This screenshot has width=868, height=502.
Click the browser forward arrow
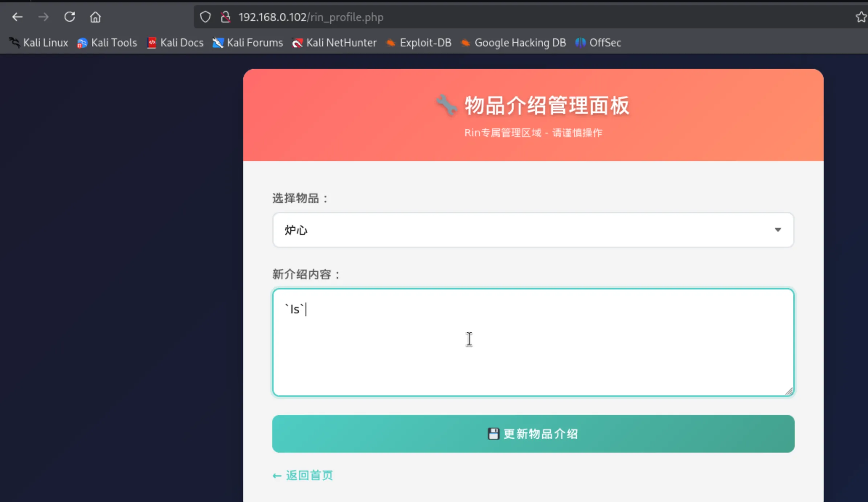[43, 17]
